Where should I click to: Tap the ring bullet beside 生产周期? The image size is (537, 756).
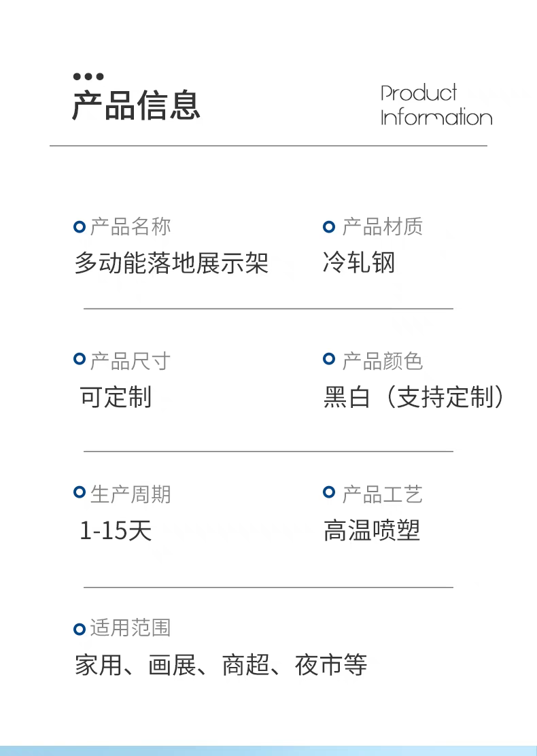pyautogui.click(x=80, y=492)
